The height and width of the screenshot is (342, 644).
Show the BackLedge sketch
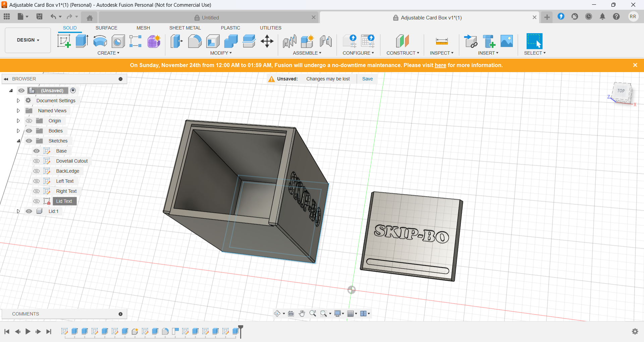click(37, 171)
